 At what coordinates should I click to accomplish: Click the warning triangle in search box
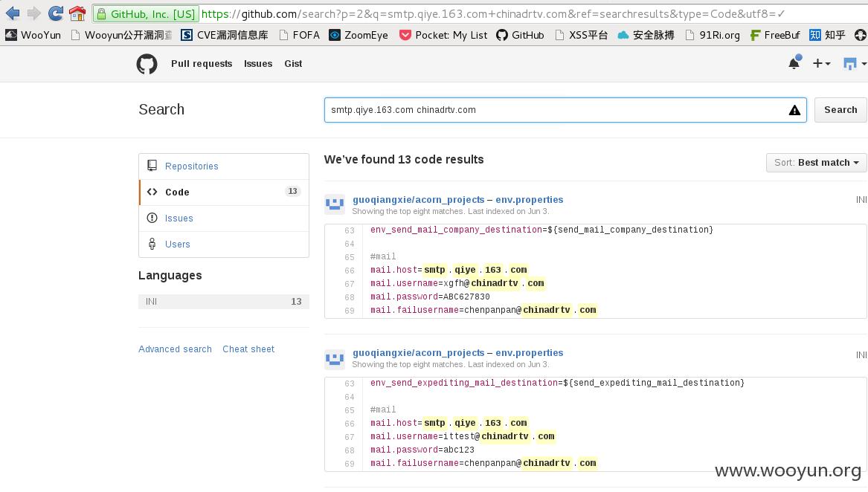(x=794, y=110)
